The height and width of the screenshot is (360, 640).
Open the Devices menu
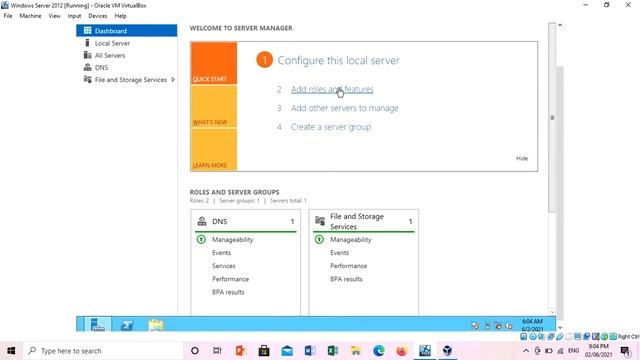(98, 16)
